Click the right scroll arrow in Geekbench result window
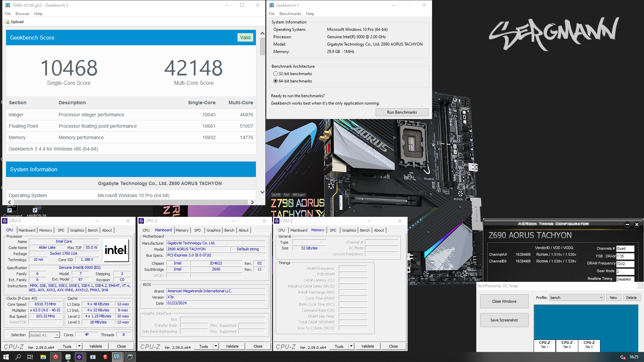 point(252,202)
